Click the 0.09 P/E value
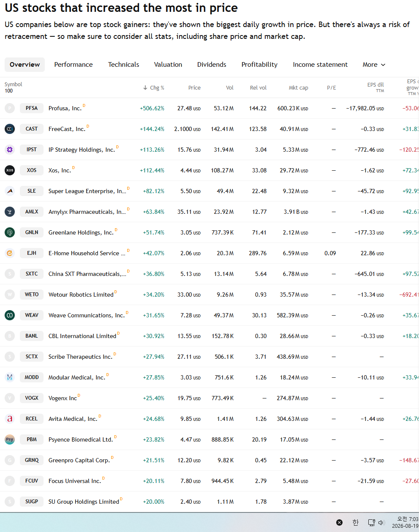The image size is (419, 532). click(330, 254)
